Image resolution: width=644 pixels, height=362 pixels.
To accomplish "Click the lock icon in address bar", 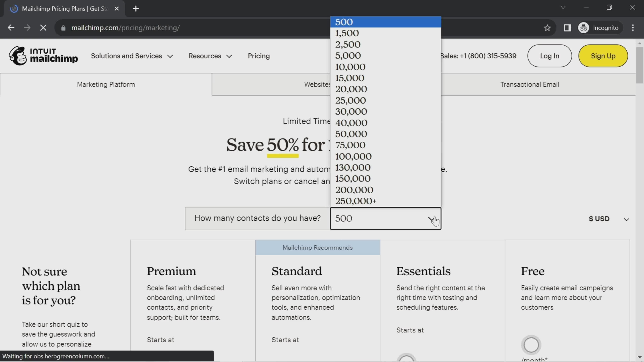I will (63, 28).
